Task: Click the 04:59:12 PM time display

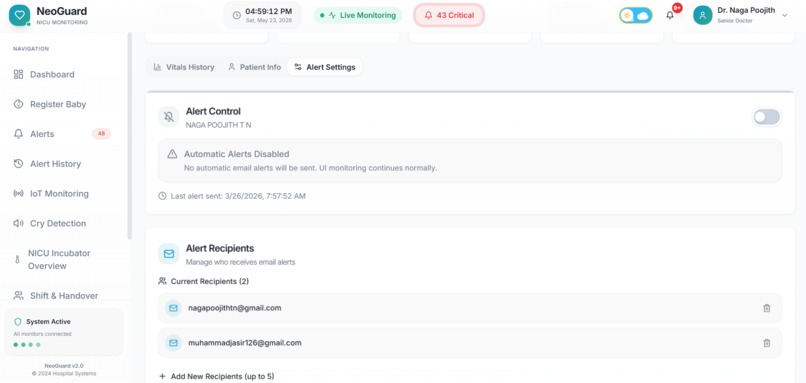Action: 268,11
